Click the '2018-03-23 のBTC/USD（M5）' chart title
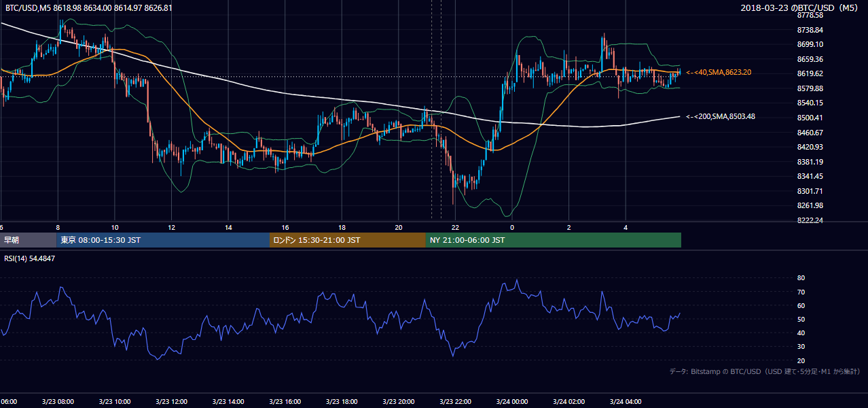 pyautogui.click(x=801, y=8)
